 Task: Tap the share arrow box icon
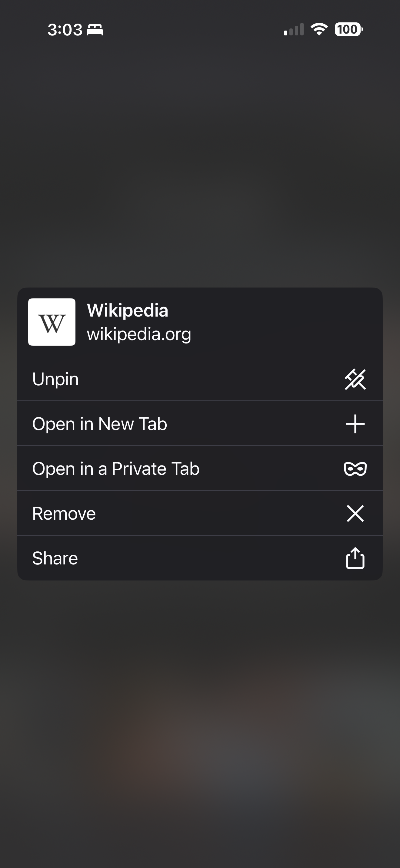(355, 558)
